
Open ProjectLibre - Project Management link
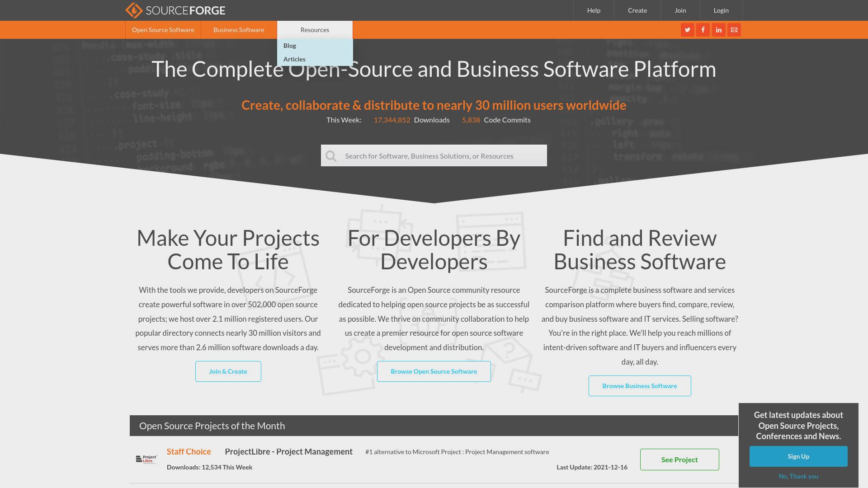(x=288, y=452)
